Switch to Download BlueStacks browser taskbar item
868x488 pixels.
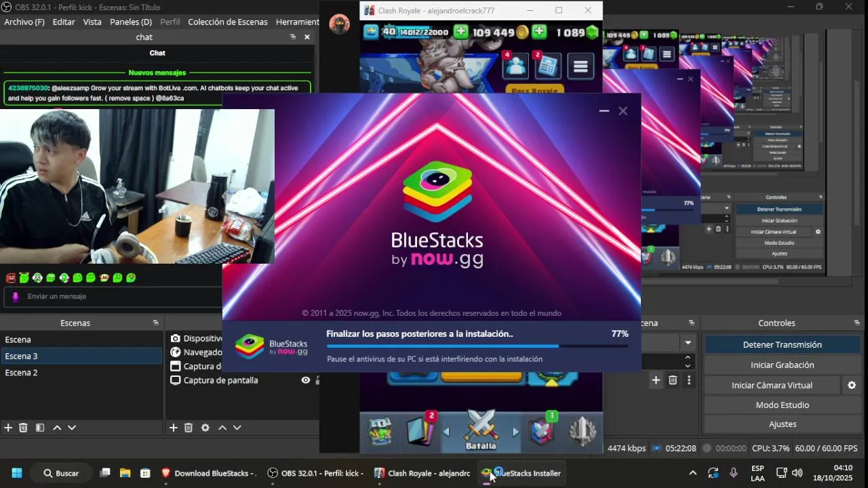pyautogui.click(x=208, y=473)
